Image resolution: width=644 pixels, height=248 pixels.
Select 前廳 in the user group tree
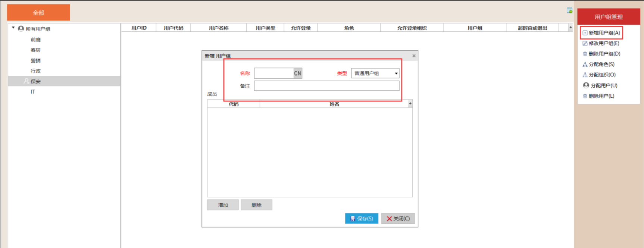[x=36, y=40]
